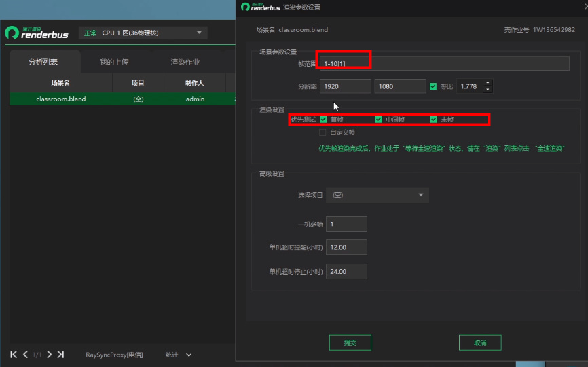Increase the aspect ratio value with up arrow
588x367 pixels.
click(x=488, y=83)
